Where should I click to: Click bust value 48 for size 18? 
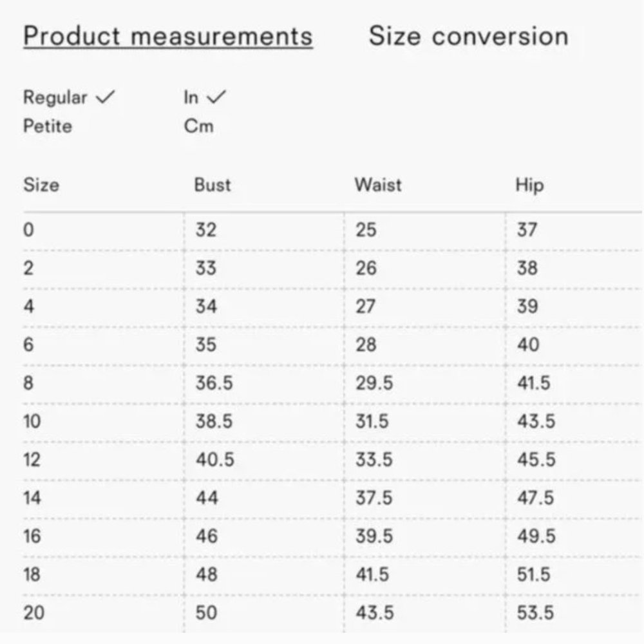[x=207, y=574]
